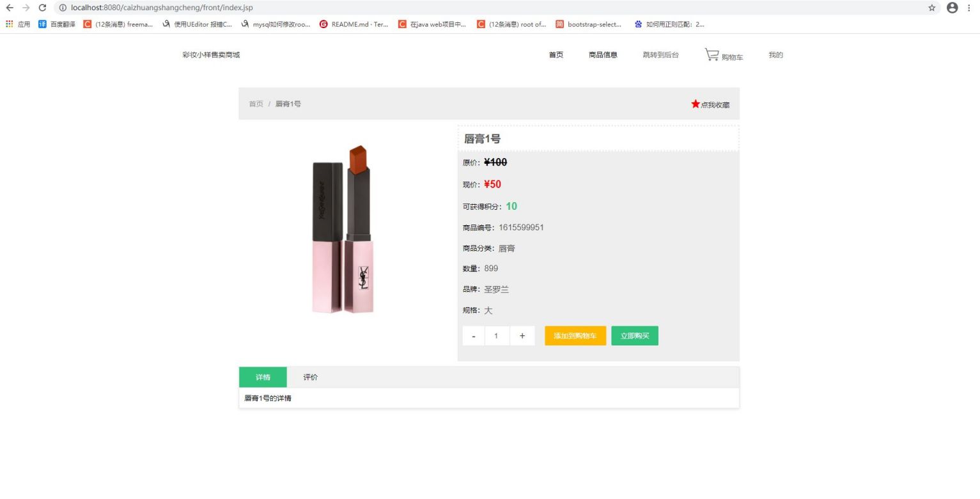The image size is (980, 499).
Task: Click the 点我收藏 favorite link
Action: 715,105
